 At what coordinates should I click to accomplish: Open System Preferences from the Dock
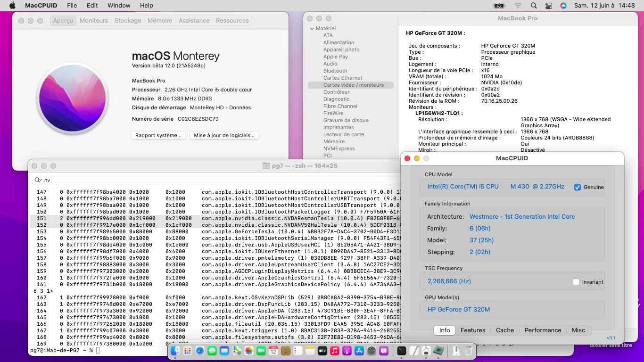(x=372, y=351)
